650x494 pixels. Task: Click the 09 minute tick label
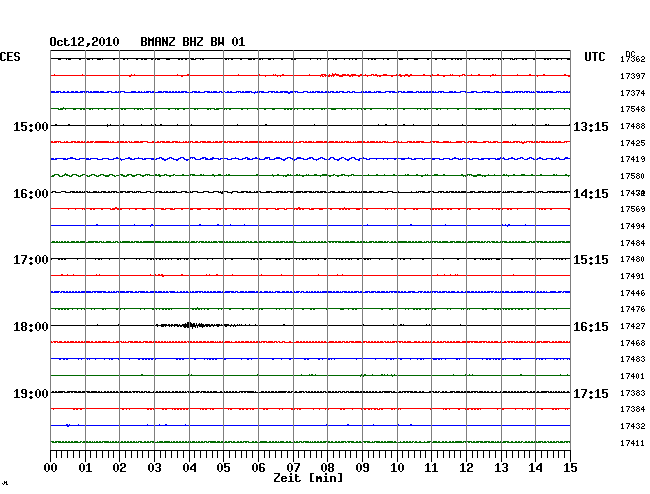(362, 468)
